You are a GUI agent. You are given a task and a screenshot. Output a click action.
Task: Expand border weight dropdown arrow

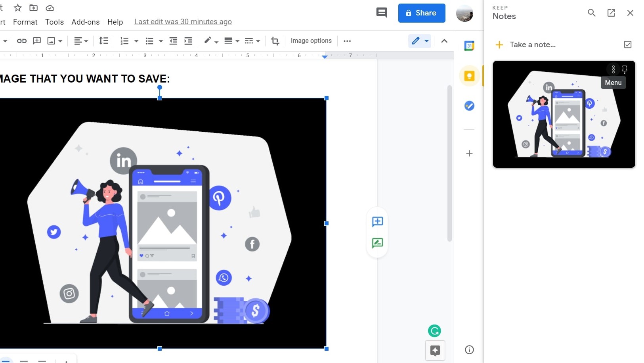pos(237,41)
